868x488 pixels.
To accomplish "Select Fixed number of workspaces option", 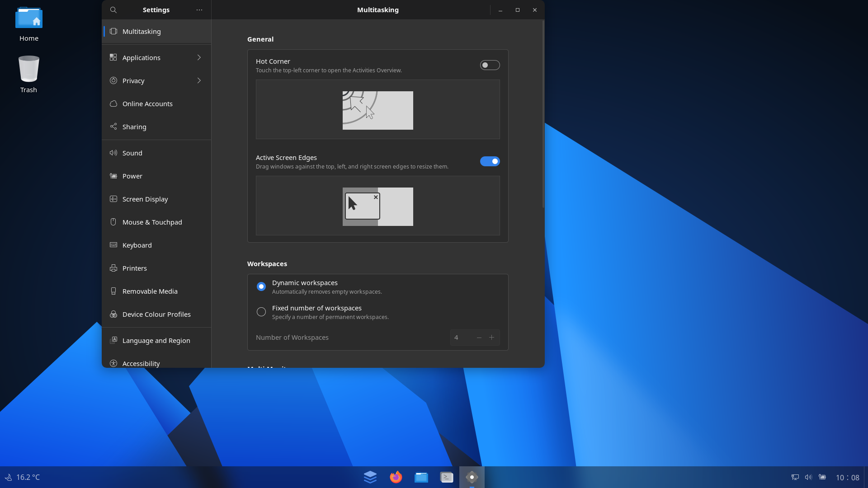I will 261,312.
